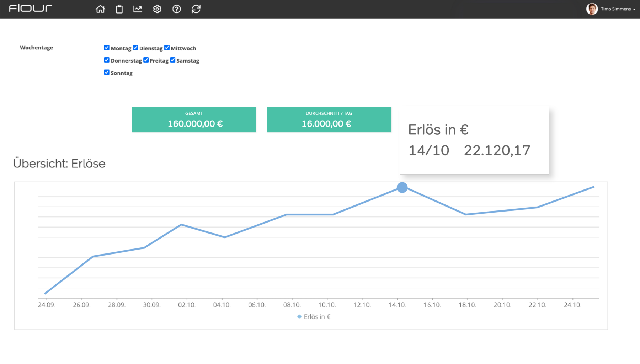Open the help question mark icon
Image resolution: width=640 pixels, height=364 pixels.
tap(177, 9)
